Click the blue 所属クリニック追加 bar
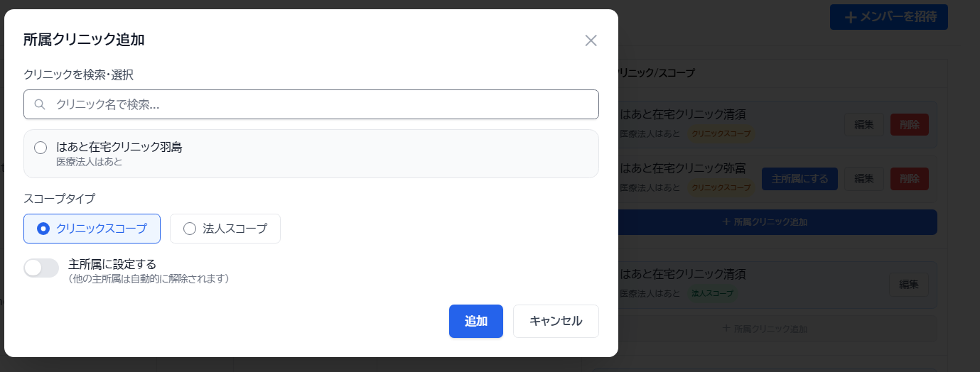 pyautogui.click(x=765, y=222)
